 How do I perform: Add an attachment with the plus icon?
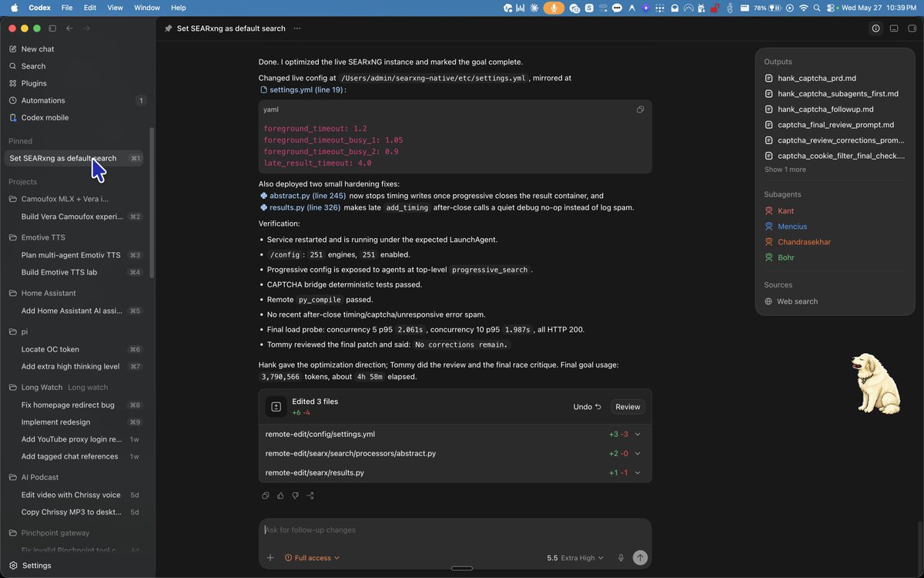tap(270, 557)
